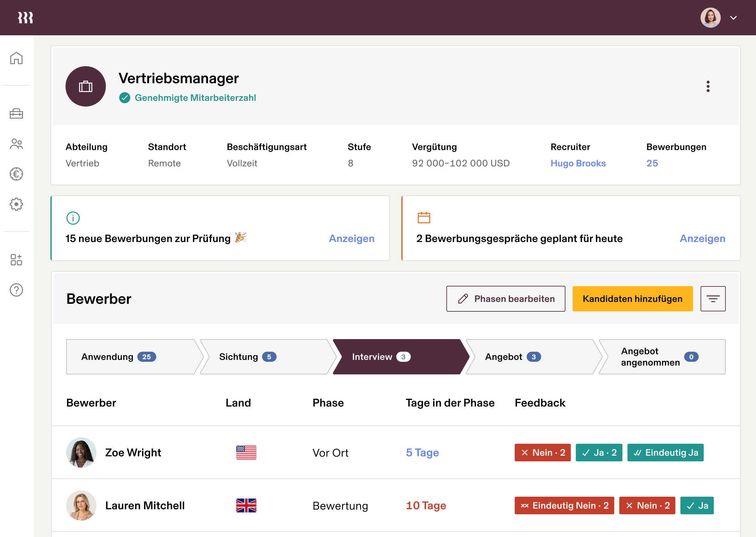Viewport: 756px width, 537px height.
Task: Open the applicant filter icon button
Action: 713,298
